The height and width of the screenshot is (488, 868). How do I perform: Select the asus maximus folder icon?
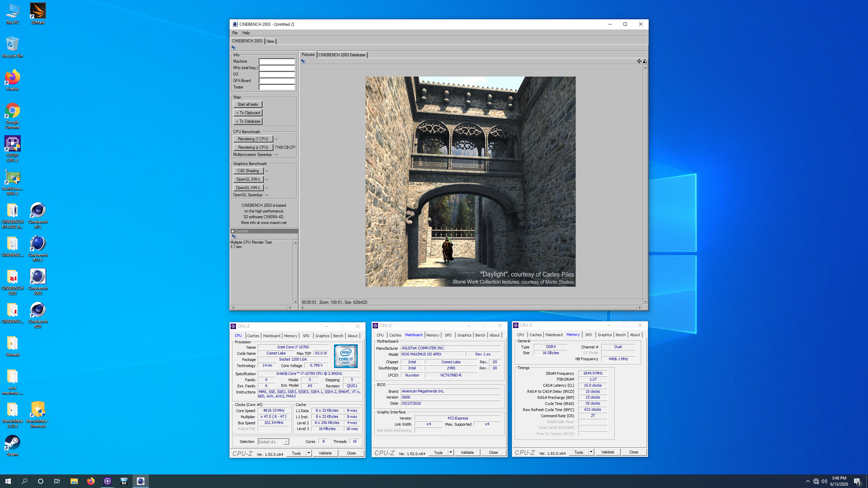(12, 382)
